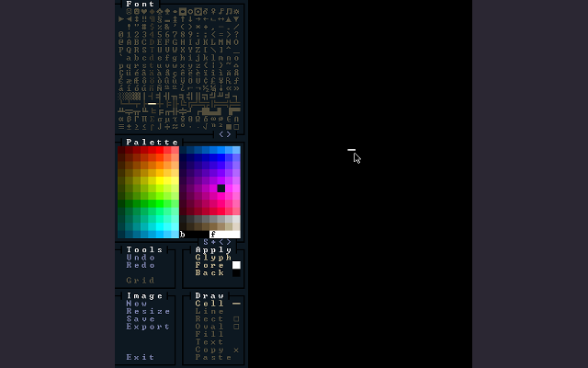Select the palette foreground 'f' swatch
This screenshot has width=588, height=368.
point(225,235)
